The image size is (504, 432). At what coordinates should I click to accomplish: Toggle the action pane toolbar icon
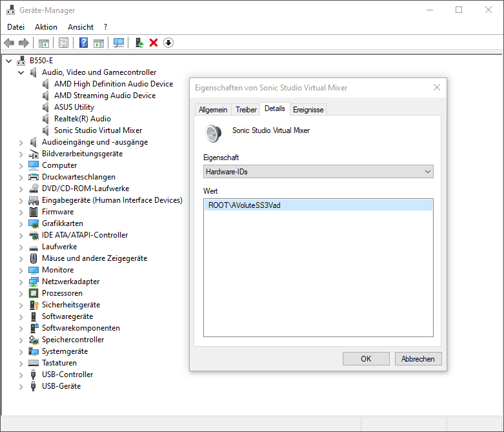[99, 43]
